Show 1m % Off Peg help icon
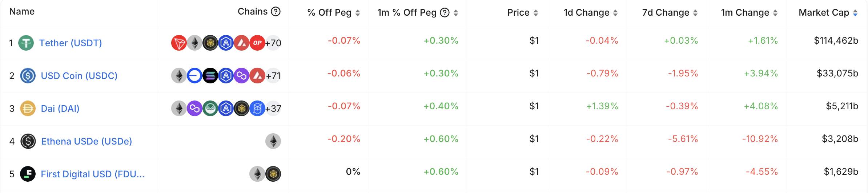 point(445,13)
